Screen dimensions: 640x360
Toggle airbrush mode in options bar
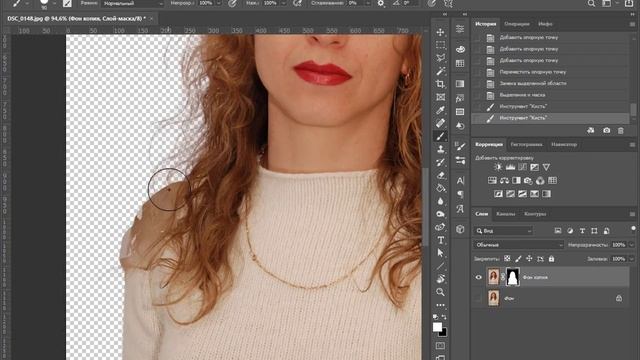click(298, 4)
